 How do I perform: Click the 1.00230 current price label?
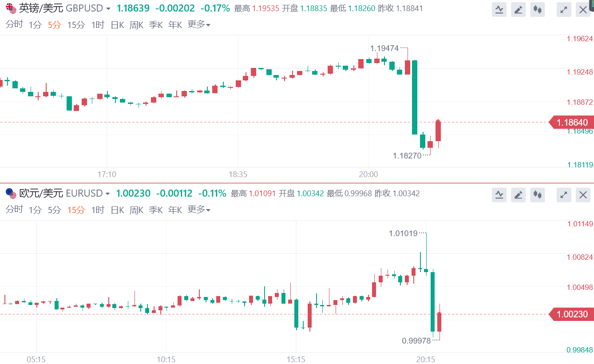pyautogui.click(x=572, y=314)
